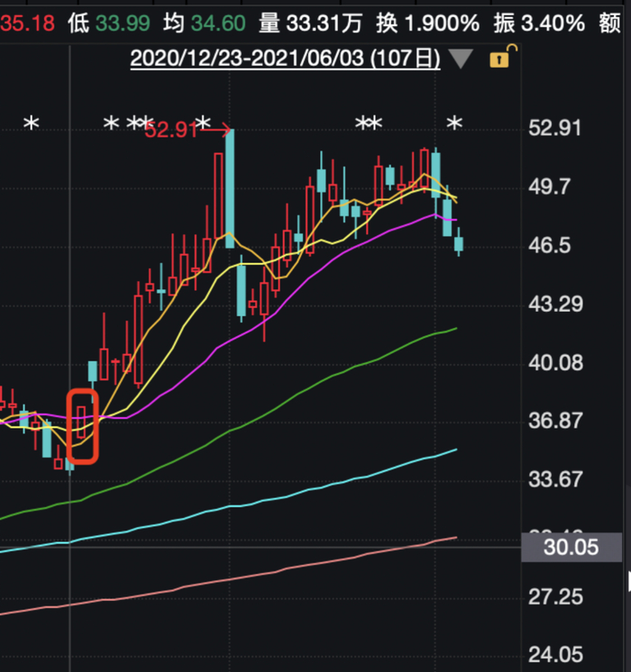Toggle the orange lock icon

pyautogui.click(x=503, y=56)
